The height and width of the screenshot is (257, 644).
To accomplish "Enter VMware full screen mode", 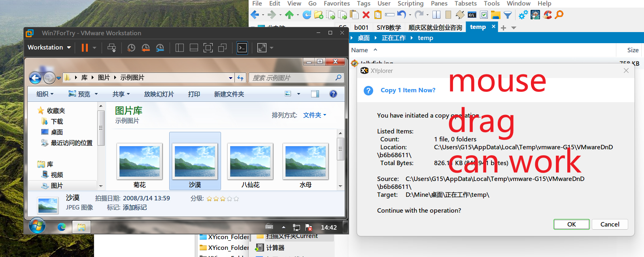I will (x=208, y=48).
